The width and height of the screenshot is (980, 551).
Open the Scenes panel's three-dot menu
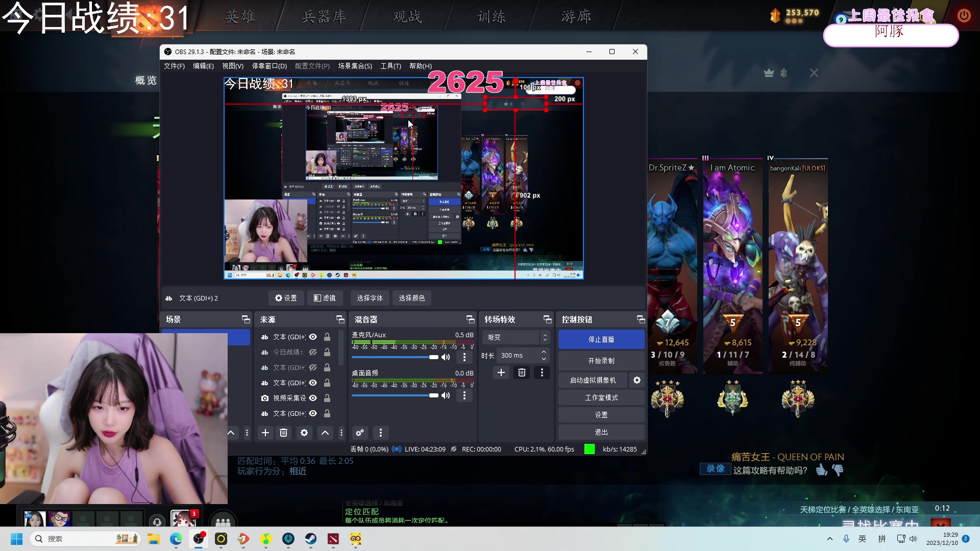coord(247,433)
